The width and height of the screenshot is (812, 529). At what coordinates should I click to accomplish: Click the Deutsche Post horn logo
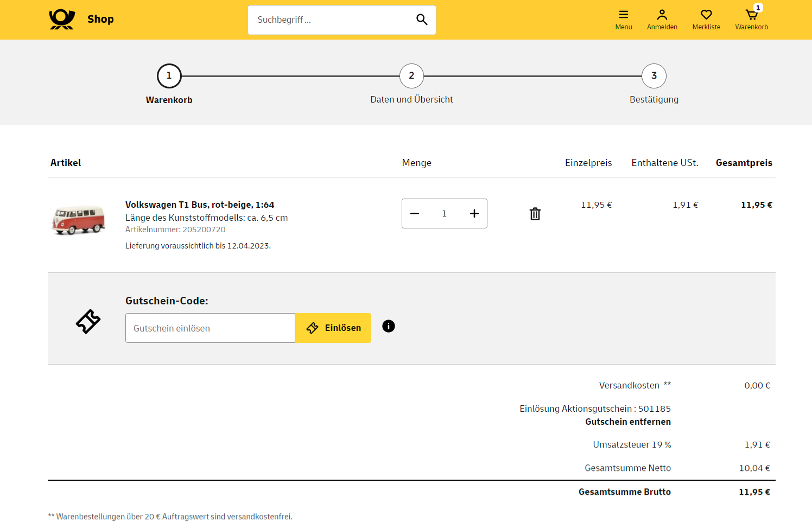coord(62,20)
